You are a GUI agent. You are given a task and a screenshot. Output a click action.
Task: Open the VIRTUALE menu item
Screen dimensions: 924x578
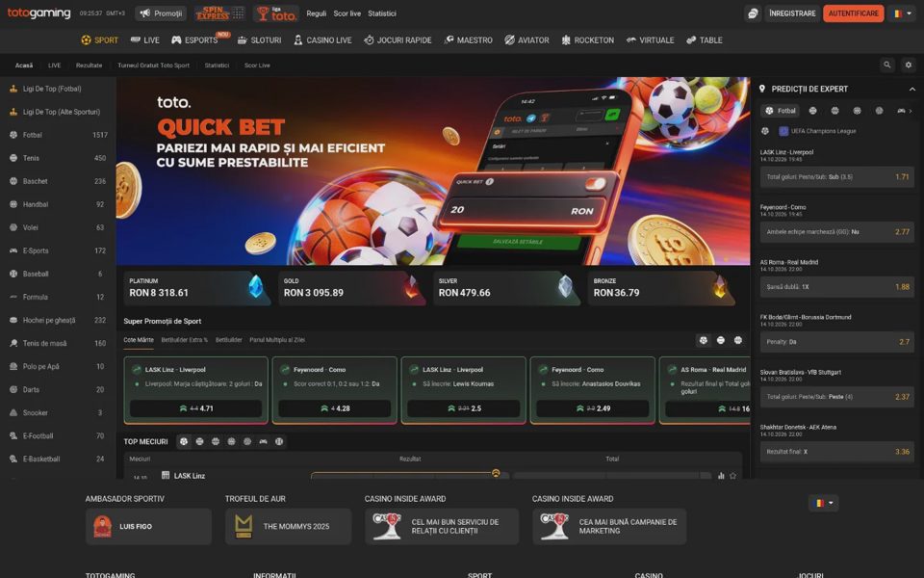[x=650, y=40]
